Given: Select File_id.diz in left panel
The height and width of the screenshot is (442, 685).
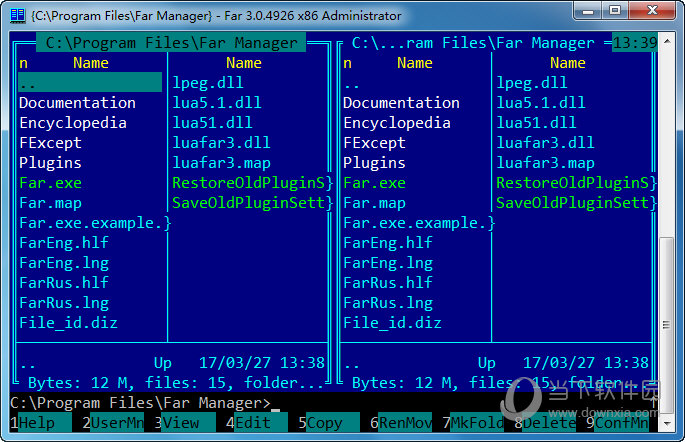Looking at the screenshot, I should click(x=69, y=323).
